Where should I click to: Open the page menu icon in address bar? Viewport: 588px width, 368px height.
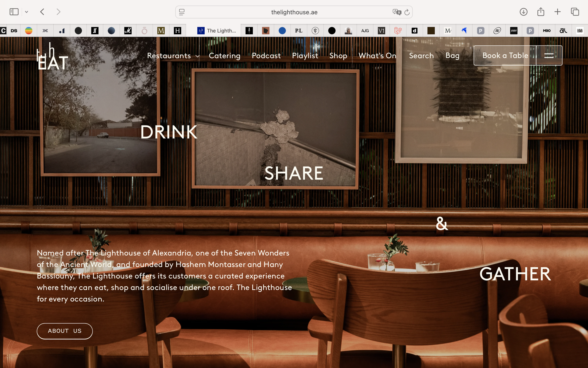pyautogui.click(x=182, y=12)
